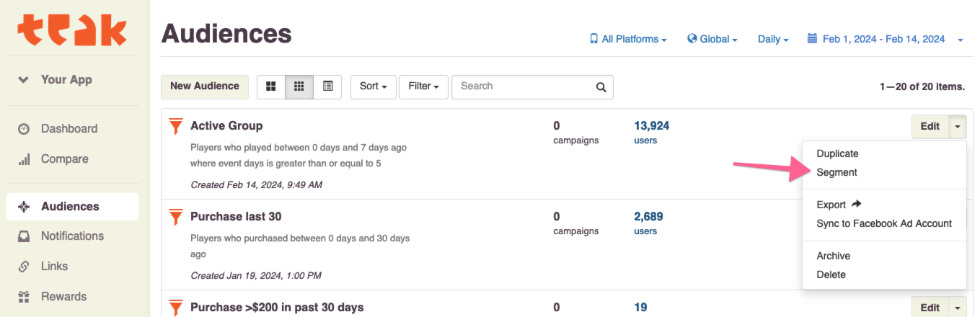Click the audience Search input field

tap(525, 86)
